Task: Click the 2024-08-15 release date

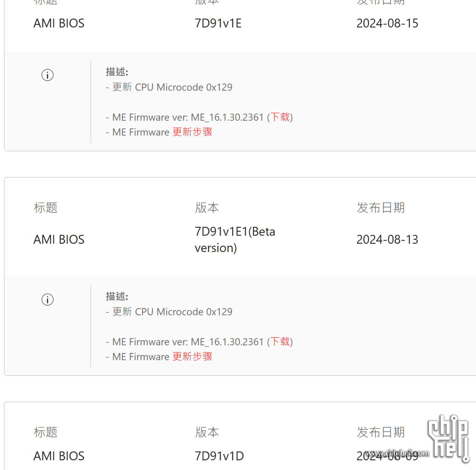Action: click(387, 23)
